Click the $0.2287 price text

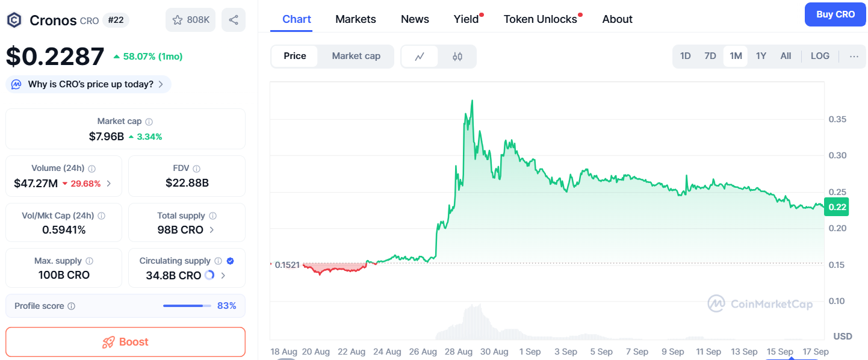click(55, 57)
